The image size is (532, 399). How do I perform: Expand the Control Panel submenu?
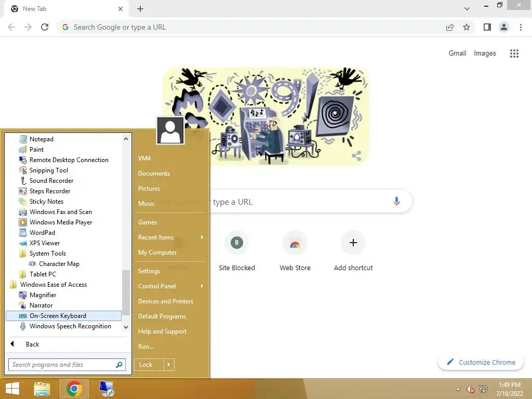tap(170, 286)
